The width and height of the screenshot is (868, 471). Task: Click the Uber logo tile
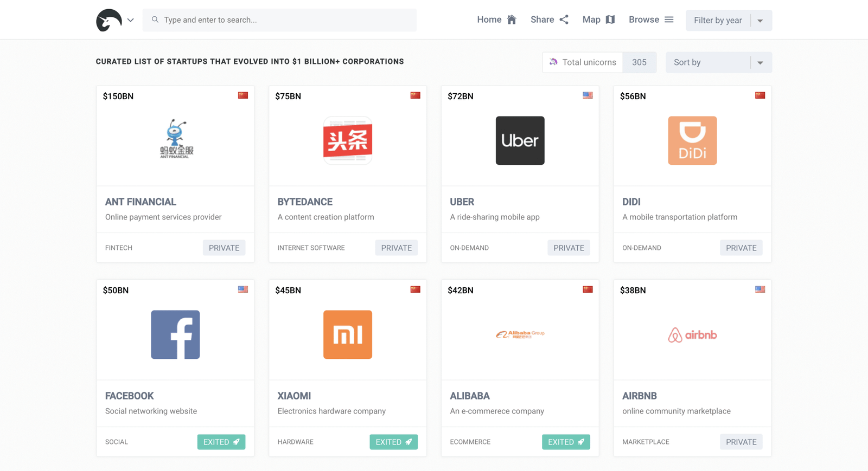(x=520, y=140)
